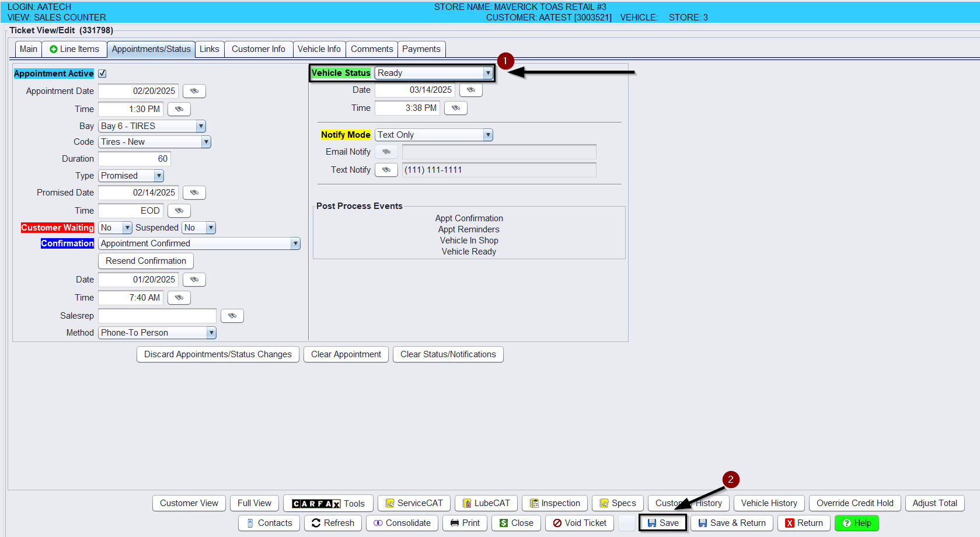The width and height of the screenshot is (980, 537).
Task: Click the Resend Confirmation button
Action: pos(146,261)
